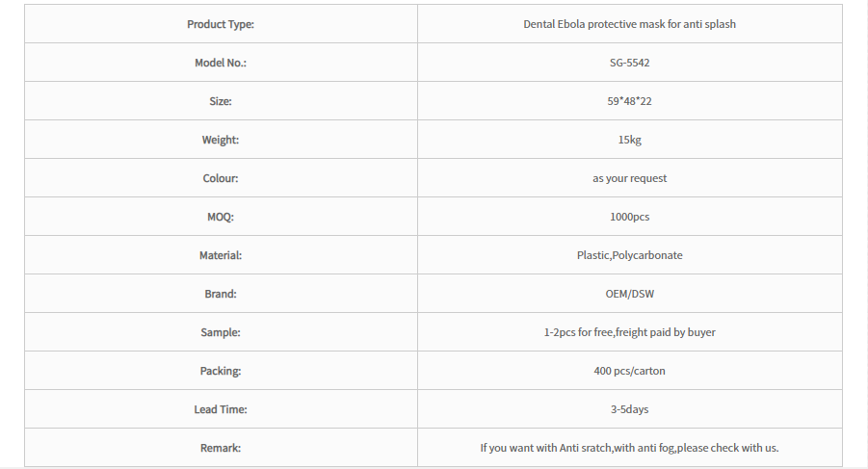The image size is (868, 469).
Task: Select the Plastic,Polycarbonate value
Action: click(x=629, y=255)
